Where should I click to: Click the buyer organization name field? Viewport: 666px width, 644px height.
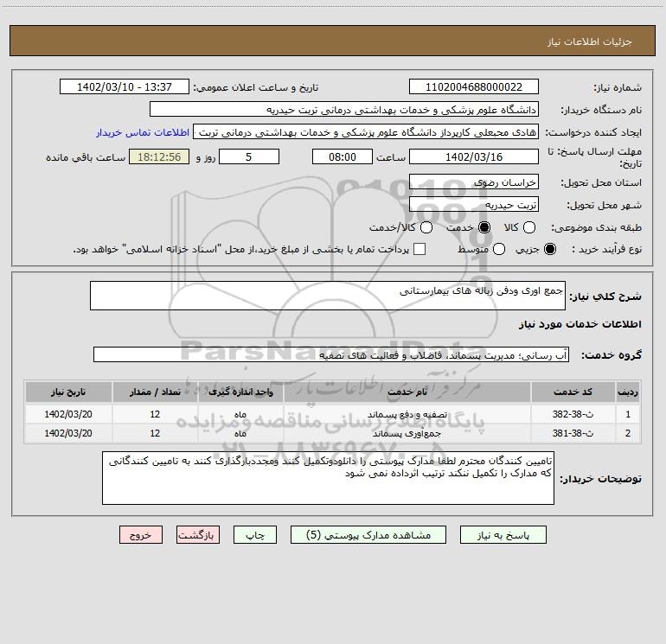344,110
